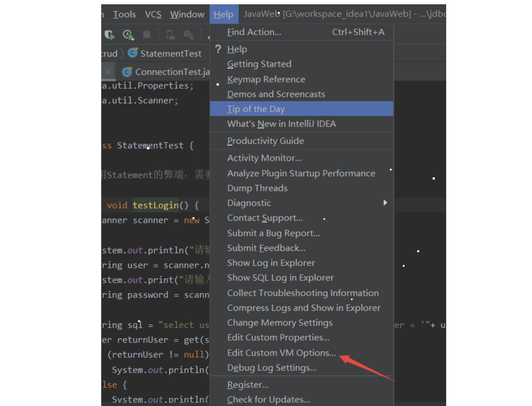
Task: Click the Profiler run toolbar icon
Action: click(x=128, y=35)
